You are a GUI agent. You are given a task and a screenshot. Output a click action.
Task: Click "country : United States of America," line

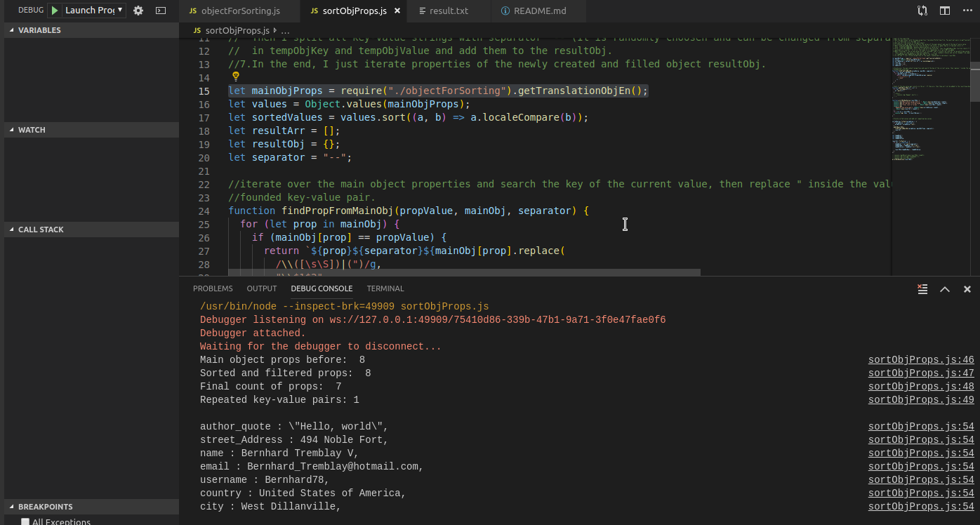click(303, 493)
